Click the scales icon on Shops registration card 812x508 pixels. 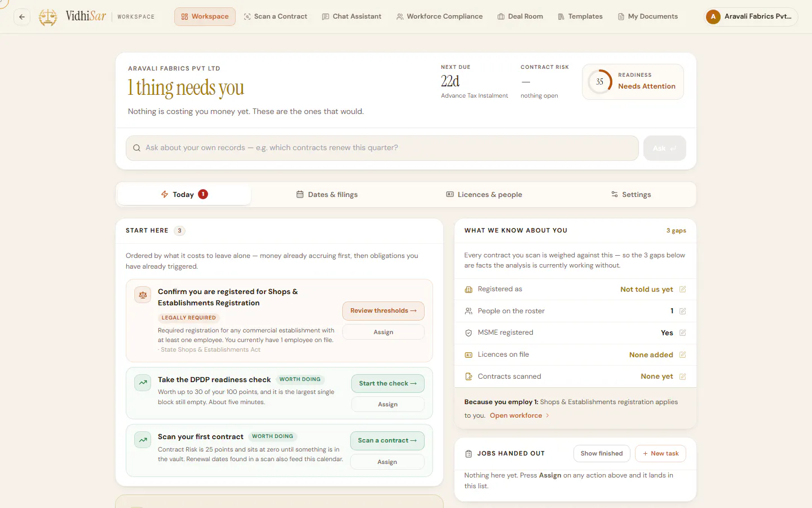tap(143, 295)
